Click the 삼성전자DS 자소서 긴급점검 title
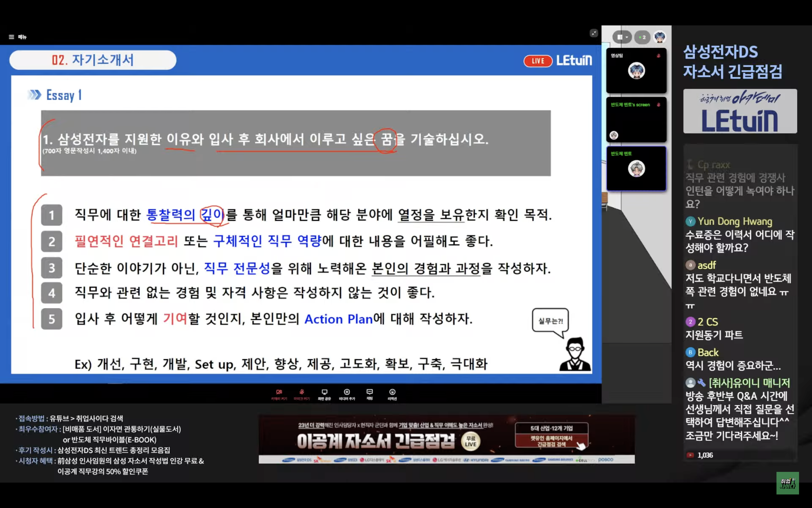The width and height of the screenshot is (812, 508). point(732,62)
